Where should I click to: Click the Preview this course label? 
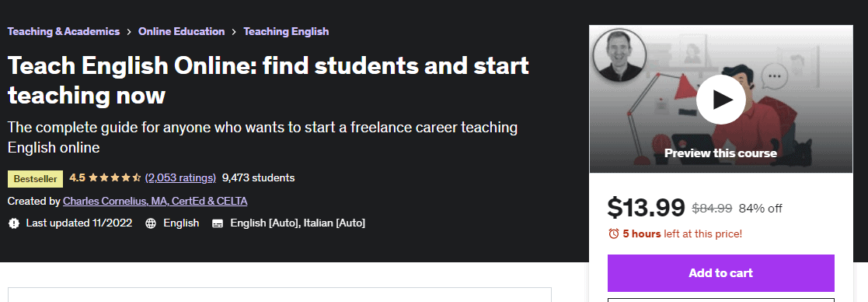tap(721, 153)
